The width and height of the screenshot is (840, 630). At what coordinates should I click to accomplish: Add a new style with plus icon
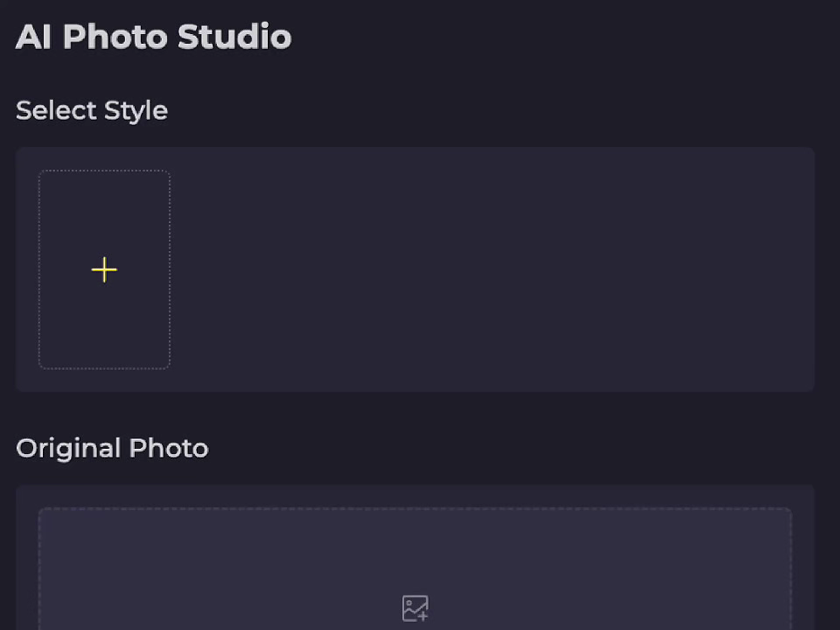pyautogui.click(x=104, y=269)
